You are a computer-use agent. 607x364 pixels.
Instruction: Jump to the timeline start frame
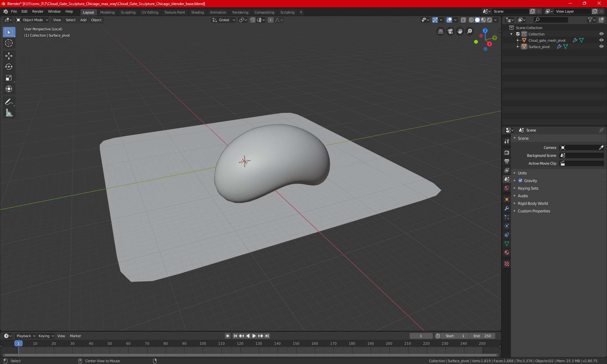pos(235,336)
